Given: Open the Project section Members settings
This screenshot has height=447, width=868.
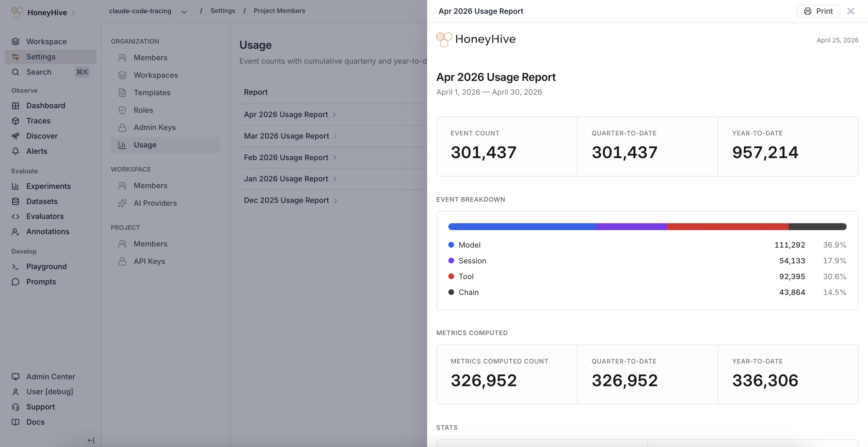Looking at the screenshot, I should [165, 244].
